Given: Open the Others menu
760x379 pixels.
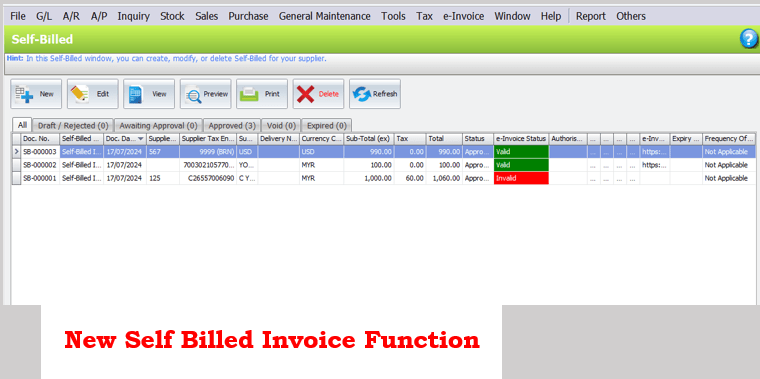Looking at the screenshot, I should pyautogui.click(x=631, y=16).
